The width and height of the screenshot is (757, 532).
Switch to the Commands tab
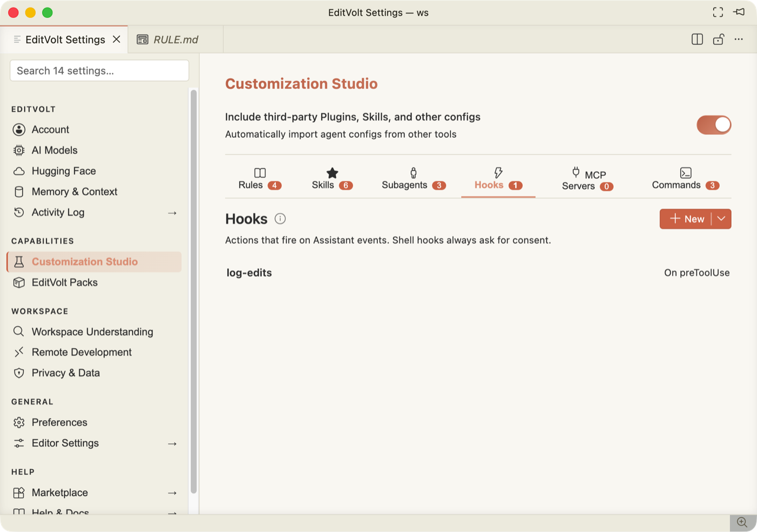(686, 179)
